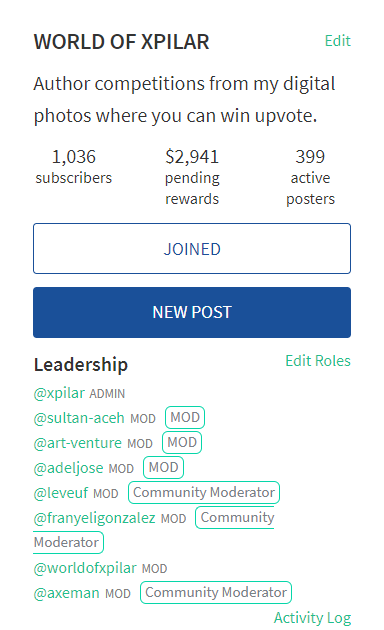This screenshot has height=630, width=384.
Task: Visit the @sultan-aceh profile link
Action: pos(79,418)
